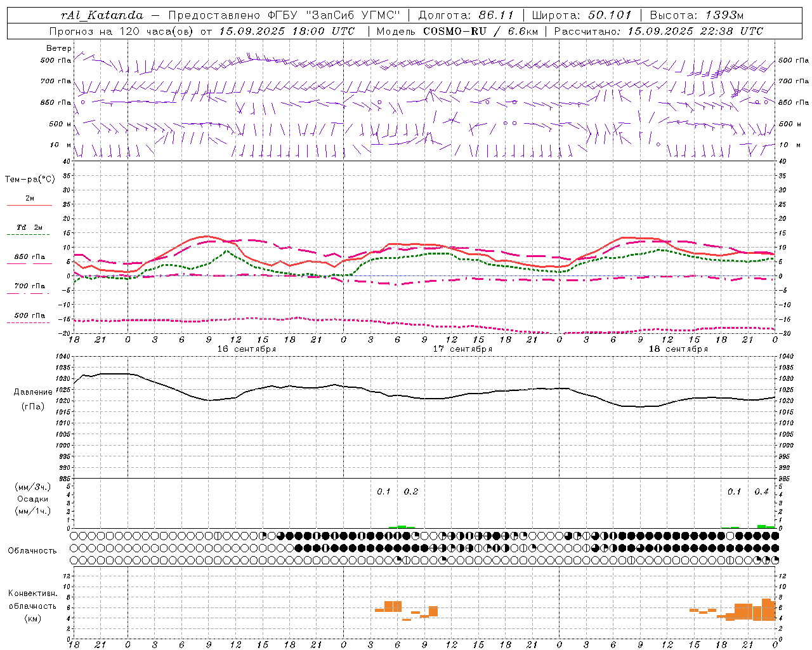This screenshot has height=650, width=812.
Task: Click the Давление panel label
Action: click(33, 392)
